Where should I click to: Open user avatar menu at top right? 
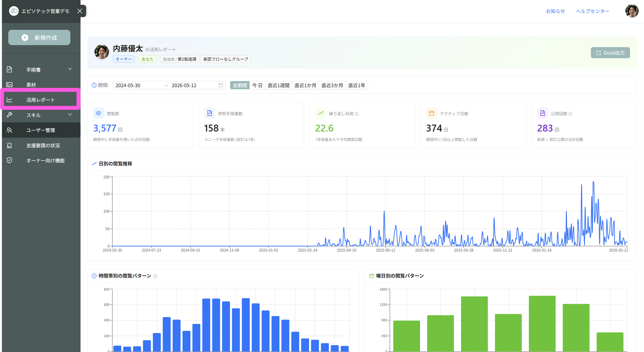tap(631, 11)
